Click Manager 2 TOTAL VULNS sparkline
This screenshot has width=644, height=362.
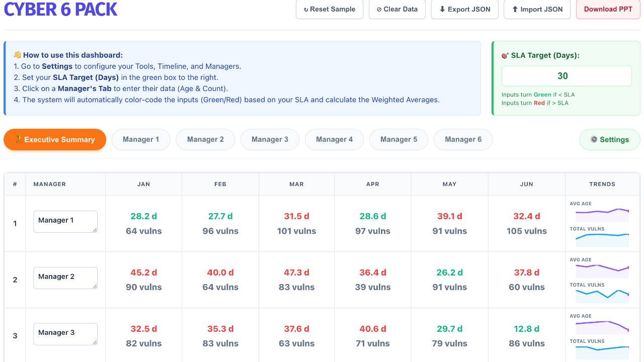[x=602, y=296]
